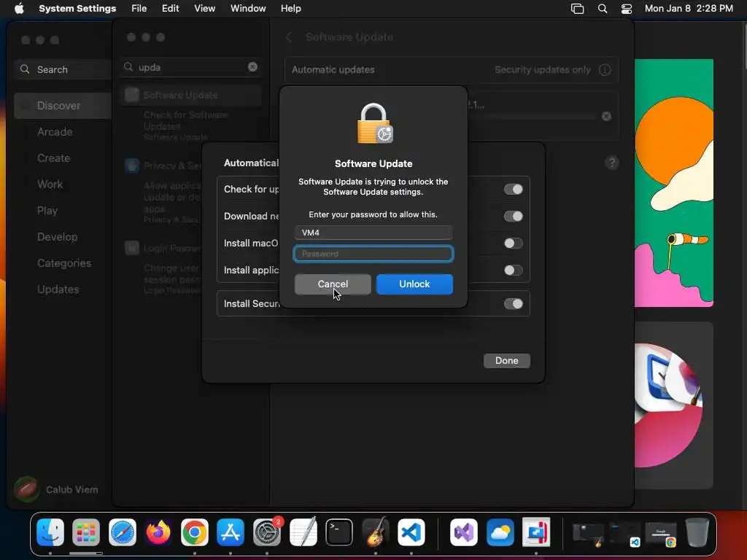Viewport: 747px width, 560px height.
Task: Open the help question mark button
Action: click(x=612, y=163)
